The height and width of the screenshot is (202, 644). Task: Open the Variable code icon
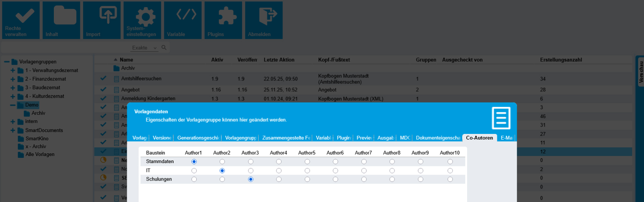pos(183,20)
